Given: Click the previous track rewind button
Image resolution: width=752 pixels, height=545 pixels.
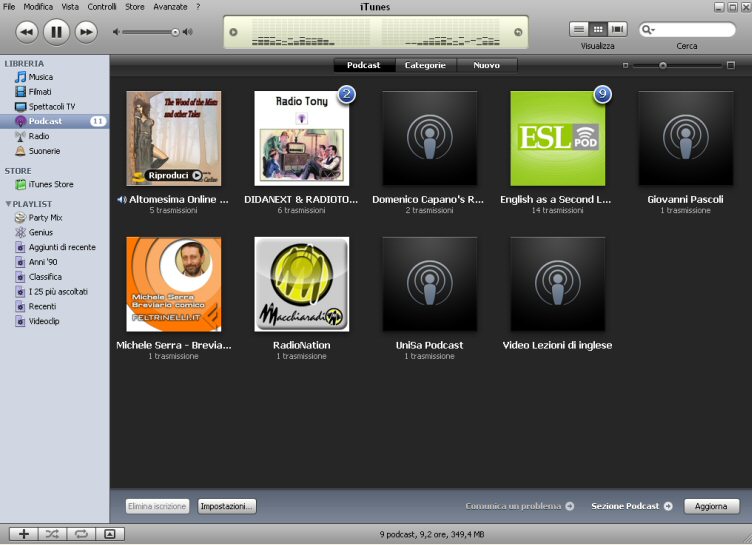Looking at the screenshot, I should pos(26,32).
